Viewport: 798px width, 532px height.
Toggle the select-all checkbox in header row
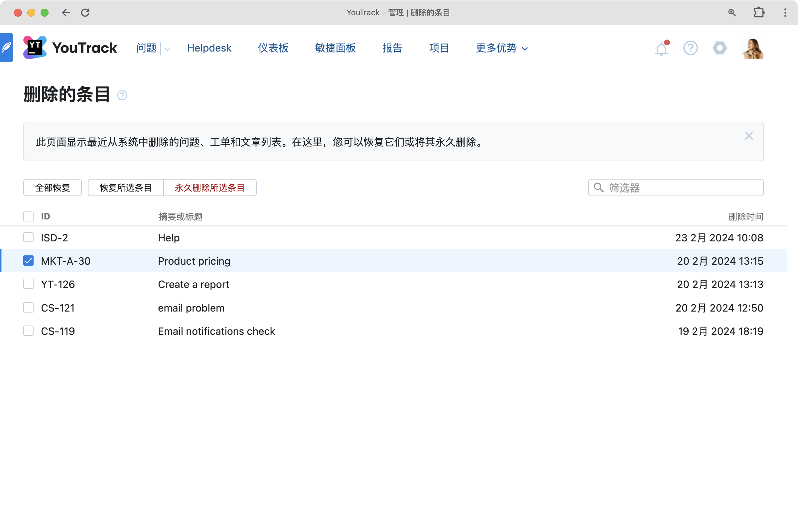[x=29, y=216]
